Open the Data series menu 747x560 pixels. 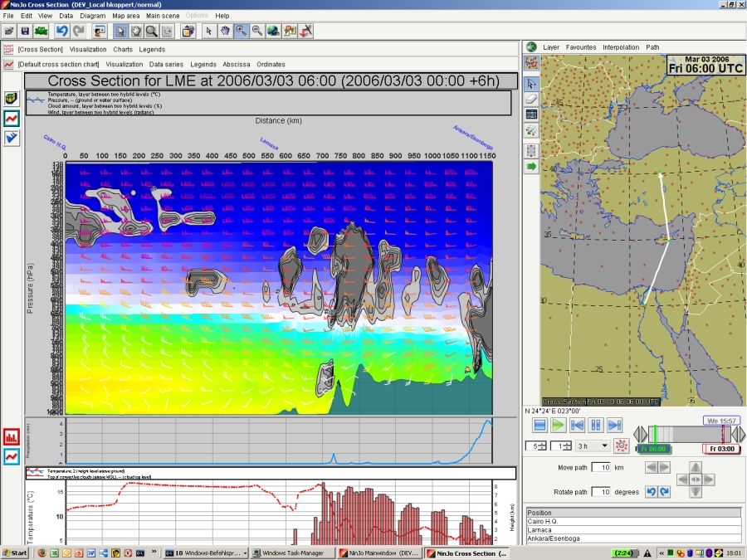166,64
